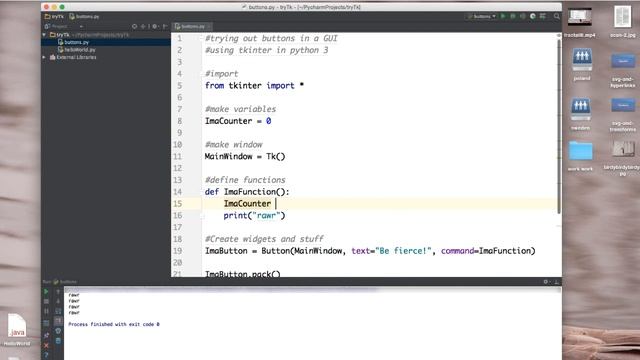Open the Search Everywhere magnifier icon
Image resolution: width=640 pixels, height=360 pixels.
(556, 16)
